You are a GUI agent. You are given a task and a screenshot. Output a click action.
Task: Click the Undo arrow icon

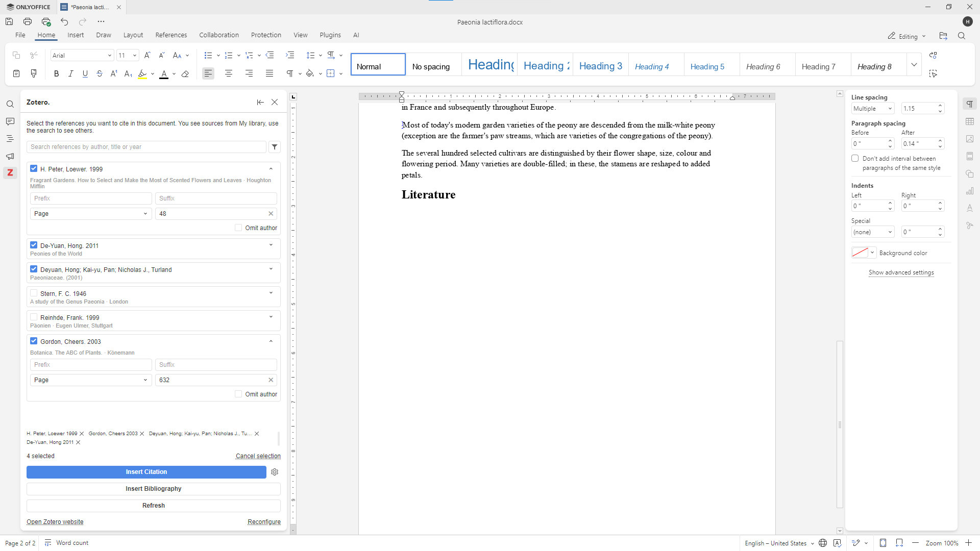pos(64,21)
